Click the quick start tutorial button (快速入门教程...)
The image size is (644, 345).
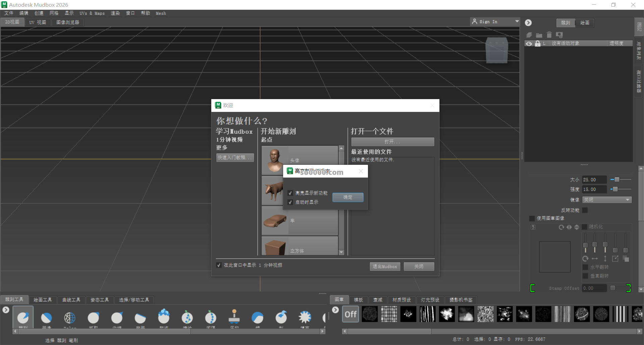pos(235,157)
